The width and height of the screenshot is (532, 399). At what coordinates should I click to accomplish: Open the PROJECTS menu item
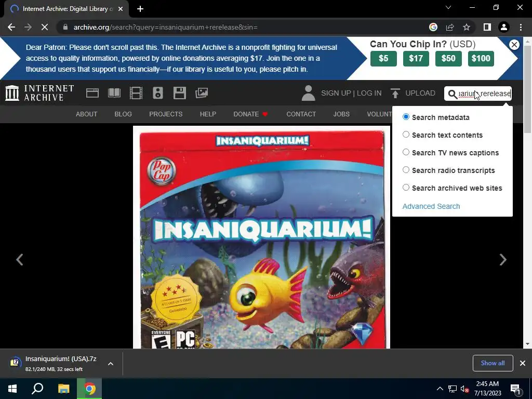pos(166,114)
